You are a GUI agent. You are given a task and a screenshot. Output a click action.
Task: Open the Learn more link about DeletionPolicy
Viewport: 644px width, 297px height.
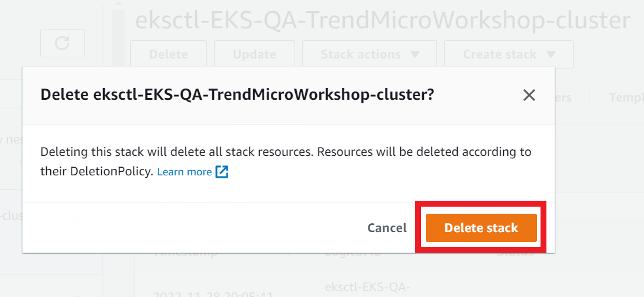tap(185, 172)
